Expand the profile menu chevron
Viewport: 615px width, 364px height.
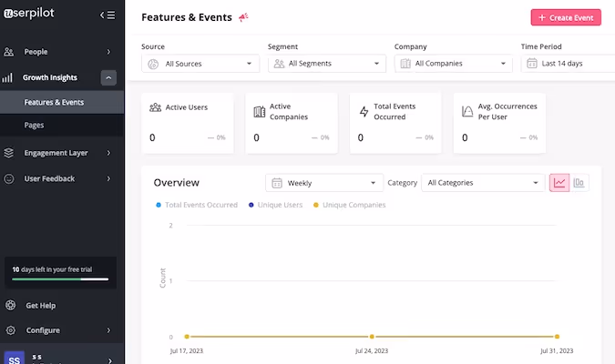click(x=110, y=360)
